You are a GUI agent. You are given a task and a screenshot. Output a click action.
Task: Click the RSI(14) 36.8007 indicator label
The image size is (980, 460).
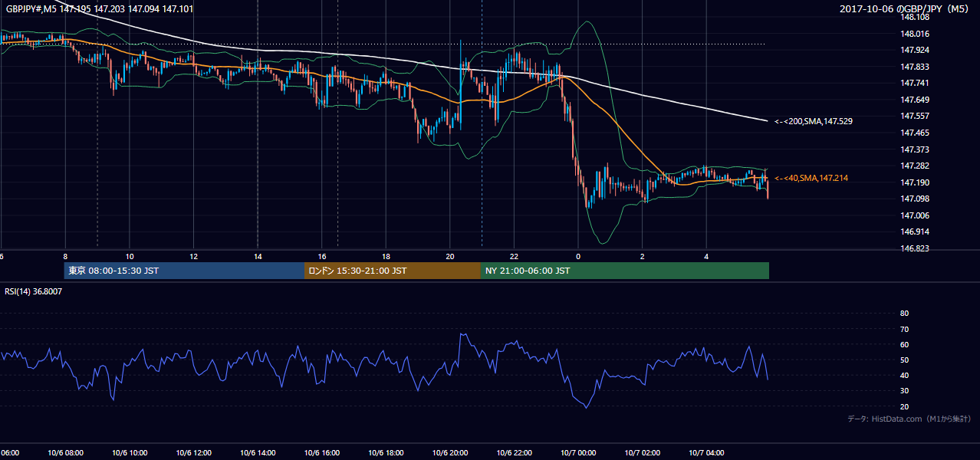point(34,291)
